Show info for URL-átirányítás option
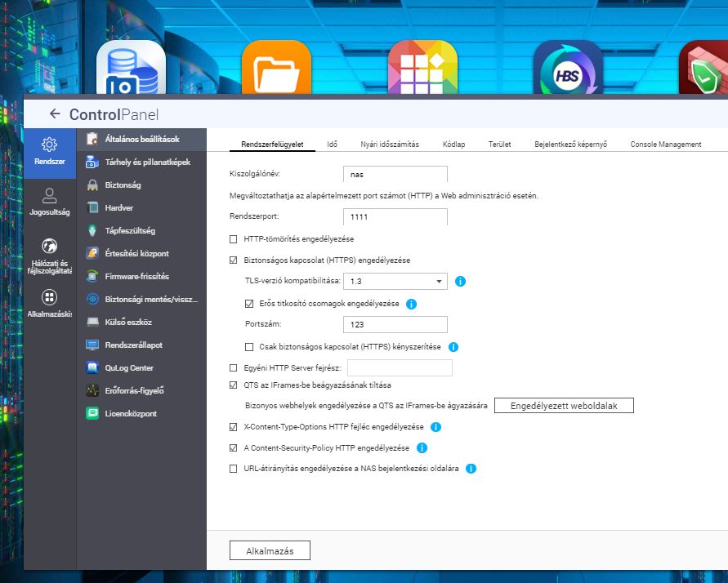 point(471,469)
